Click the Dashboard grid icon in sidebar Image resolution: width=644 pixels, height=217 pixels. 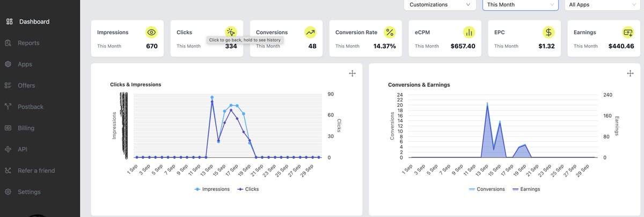9,21
